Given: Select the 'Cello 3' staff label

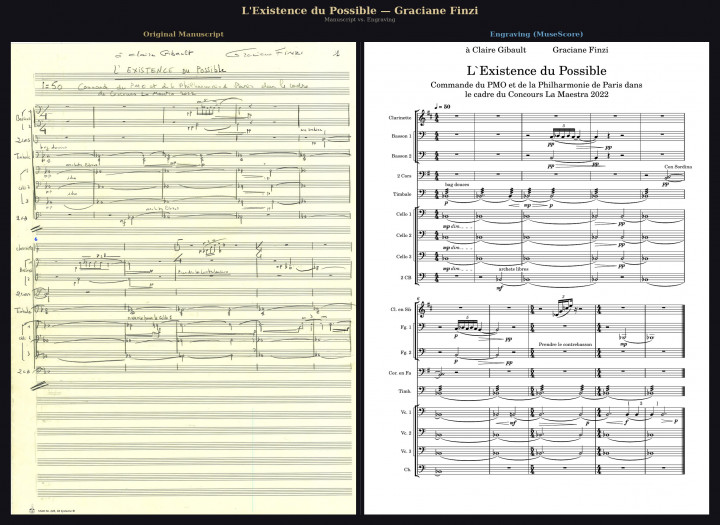Looking at the screenshot, I should (404, 256).
